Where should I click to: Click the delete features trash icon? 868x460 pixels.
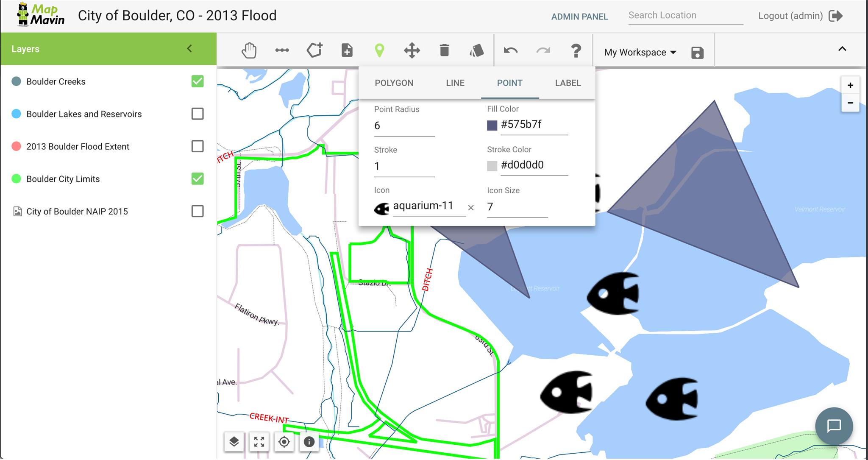pyautogui.click(x=445, y=50)
